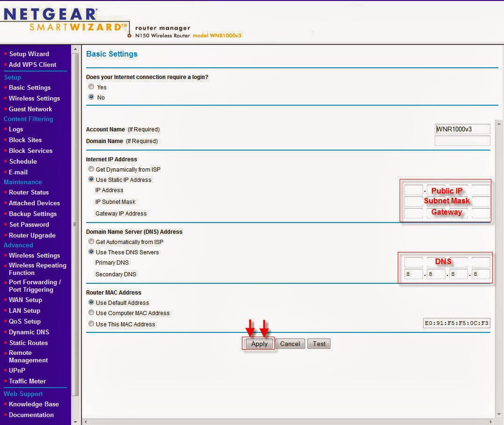The height and width of the screenshot is (425, 504).
Task: Open Schedule page
Action: coord(23,162)
